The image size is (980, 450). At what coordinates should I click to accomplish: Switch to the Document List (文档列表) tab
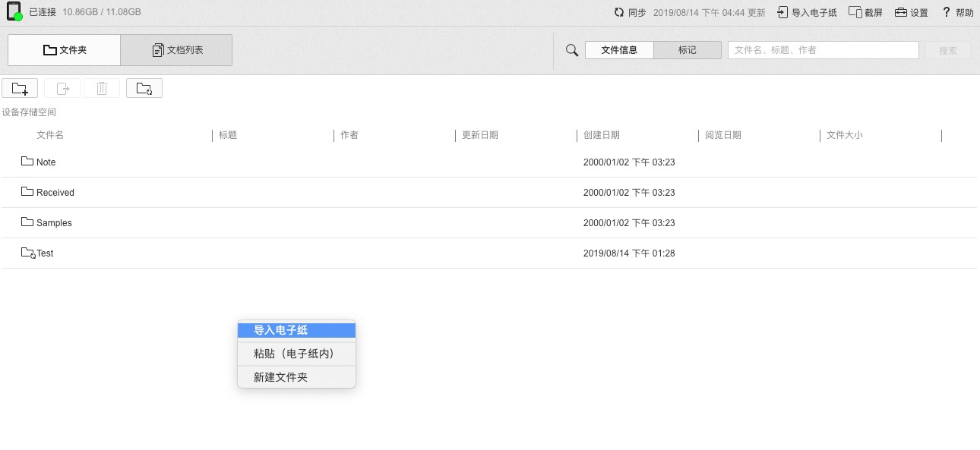pyautogui.click(x=176, y=50)
